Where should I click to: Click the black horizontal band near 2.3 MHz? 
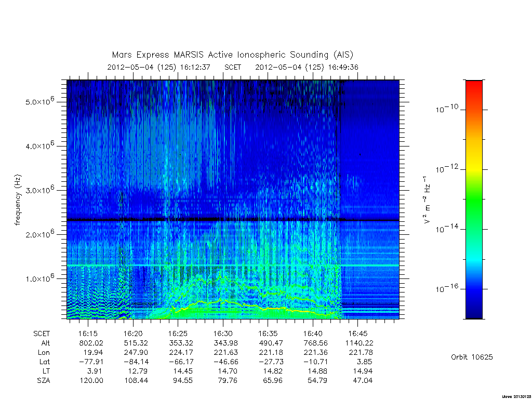point(233,220)
